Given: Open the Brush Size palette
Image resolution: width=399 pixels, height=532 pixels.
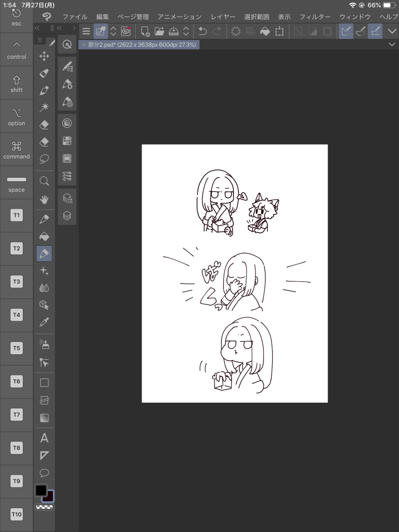Looking at the screenshot, I should tap(67, 102).
